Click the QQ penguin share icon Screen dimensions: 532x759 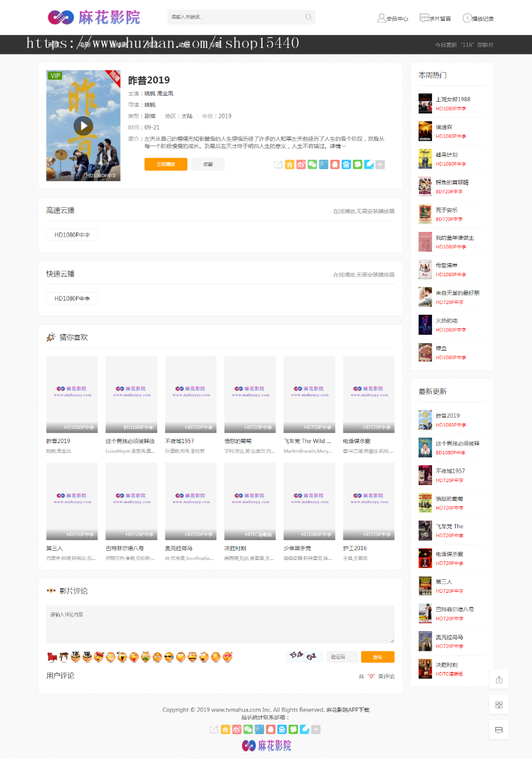tap(333, 164)
